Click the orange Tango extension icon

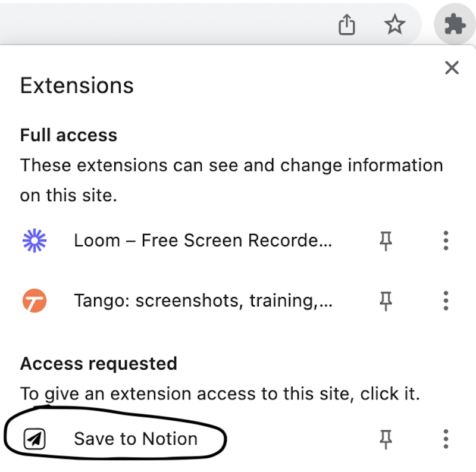pyautogui.click(x=35, y=301)
